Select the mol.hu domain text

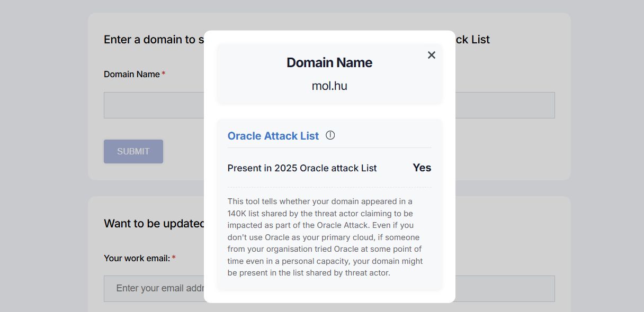pos(329,86)
